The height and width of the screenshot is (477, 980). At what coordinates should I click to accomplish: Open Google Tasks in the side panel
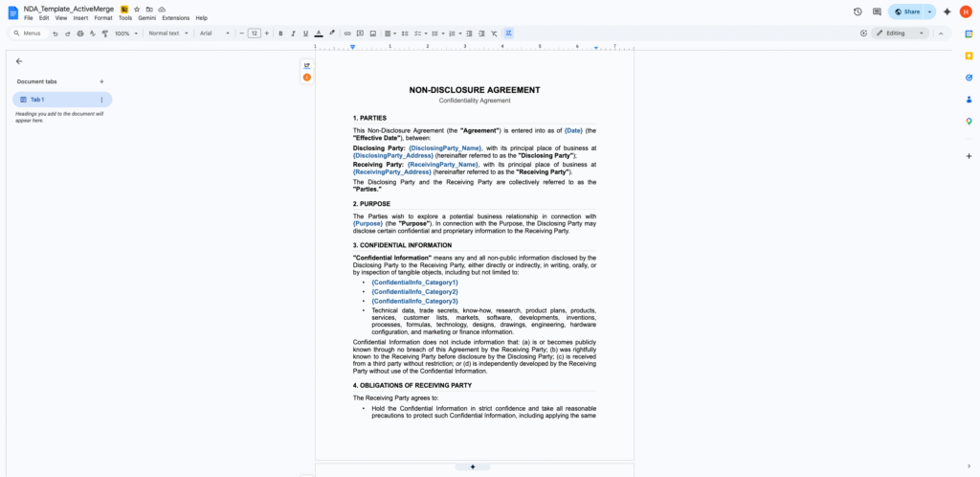pos(969,78)
